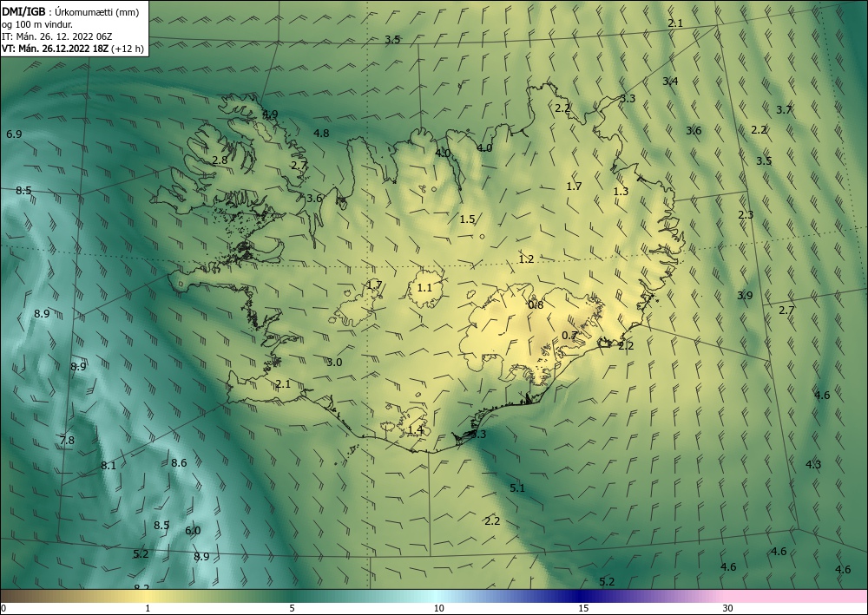This screenshot has width=868, height=615.
Task: Click the 8.6 value on the map
Action: 179,463
